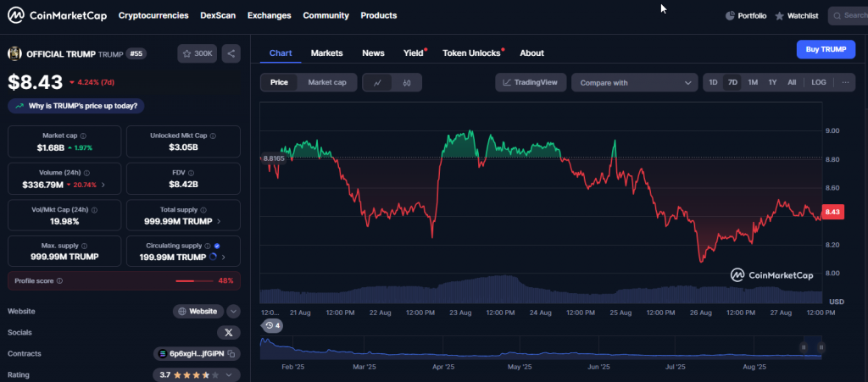Click the Total supply info icon
The height and width of the screenshot is (382, 868).
click(x=204, y=210)
